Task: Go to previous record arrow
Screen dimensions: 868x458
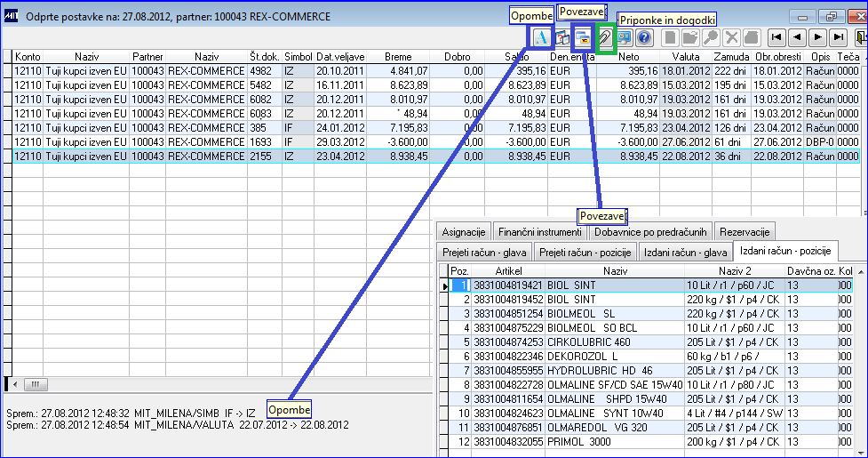Action: point(797,37)
